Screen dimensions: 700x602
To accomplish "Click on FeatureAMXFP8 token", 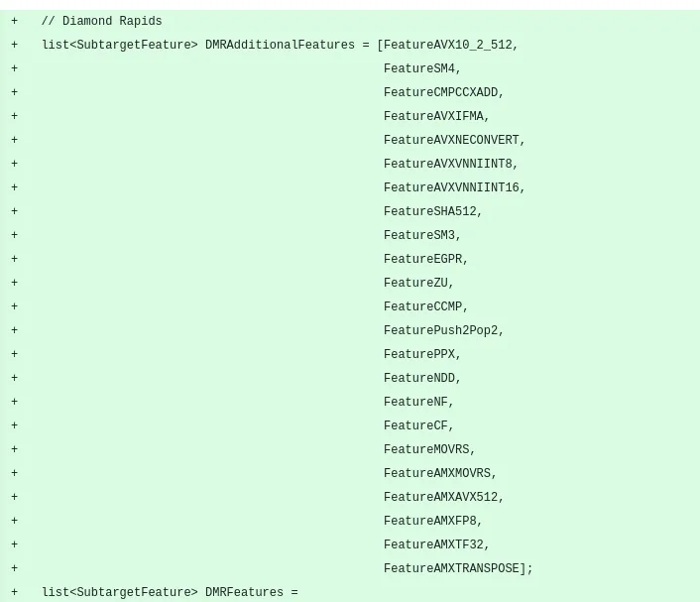I will 430,521.
